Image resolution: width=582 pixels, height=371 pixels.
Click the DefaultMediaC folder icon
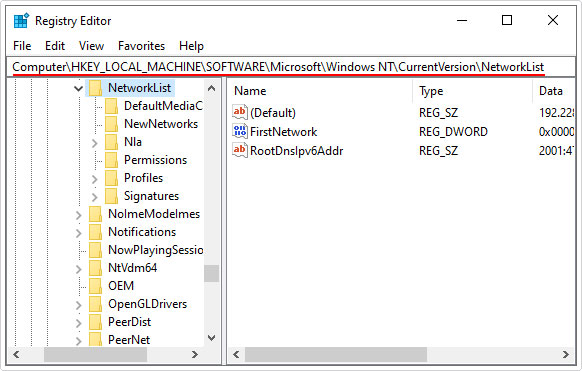tap(111, 106)
